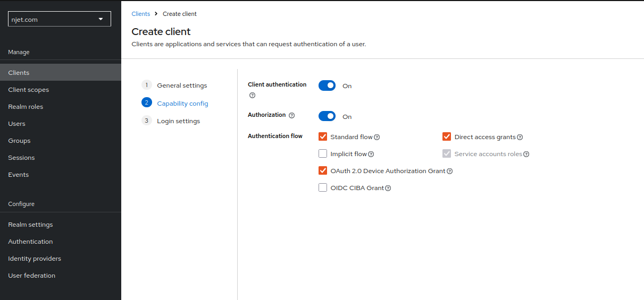This screenshot has height=300, width=644.
Task: Uncheck the Standard flow checkbox
Action: [x=323, y=136]
